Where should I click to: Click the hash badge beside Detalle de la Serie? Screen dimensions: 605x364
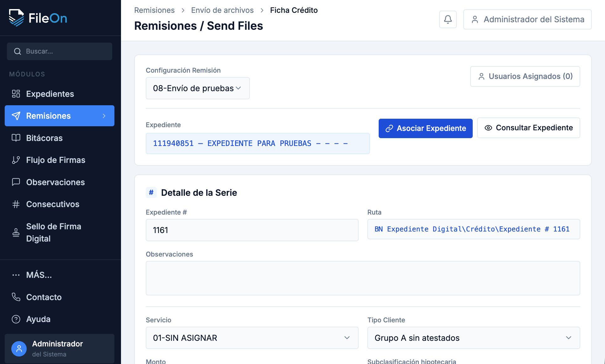pos(151,192)
